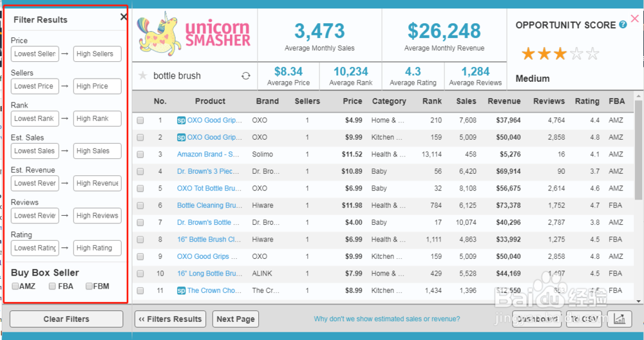Image resolution: width=644 pixels, height=340 pixels.
Task: Click the Price High Sellers field
Action: (x=97, y=54)
